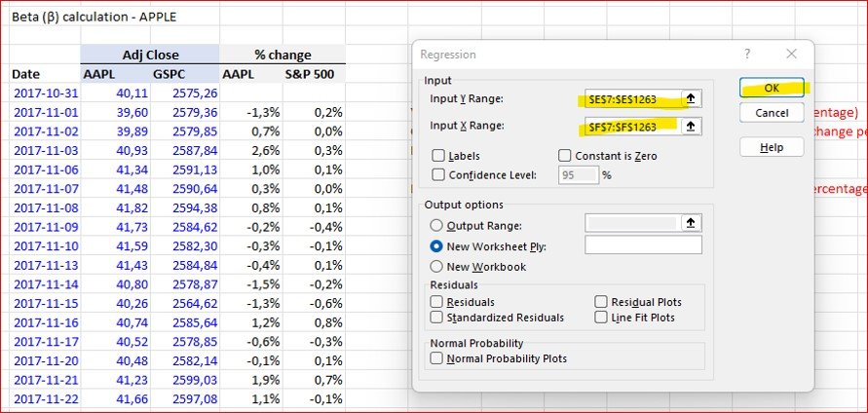Check the Normal Probability Plots box
This screenshot has height=413, width=868.
click(436, 358)
